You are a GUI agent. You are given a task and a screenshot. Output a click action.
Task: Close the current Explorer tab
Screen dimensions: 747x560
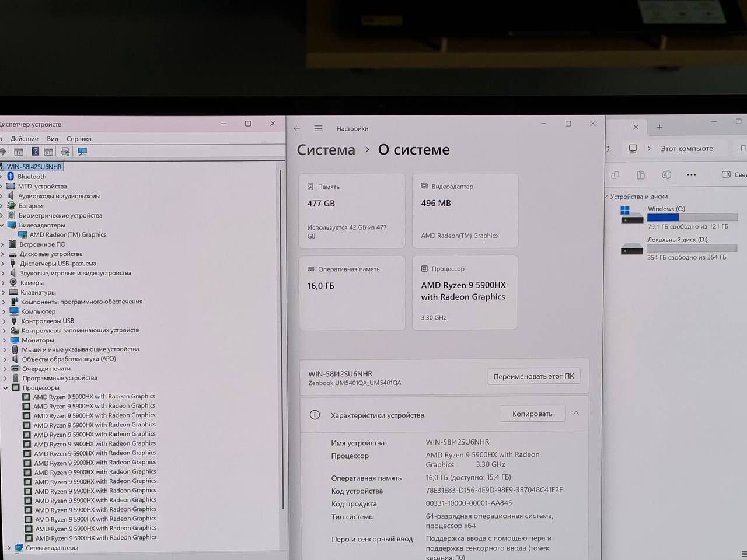click(636, 127)
